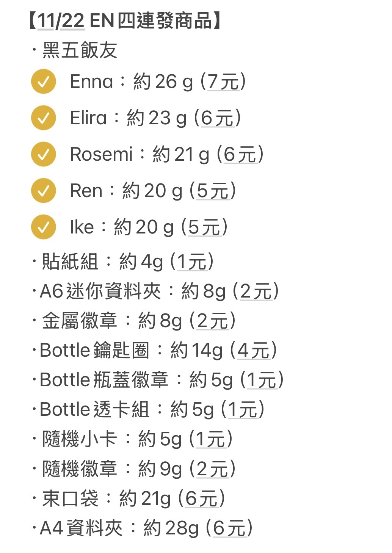Uncheck the Elira checklist item
The height and width of the screenshot is (553, 392).
pos(44,118)
